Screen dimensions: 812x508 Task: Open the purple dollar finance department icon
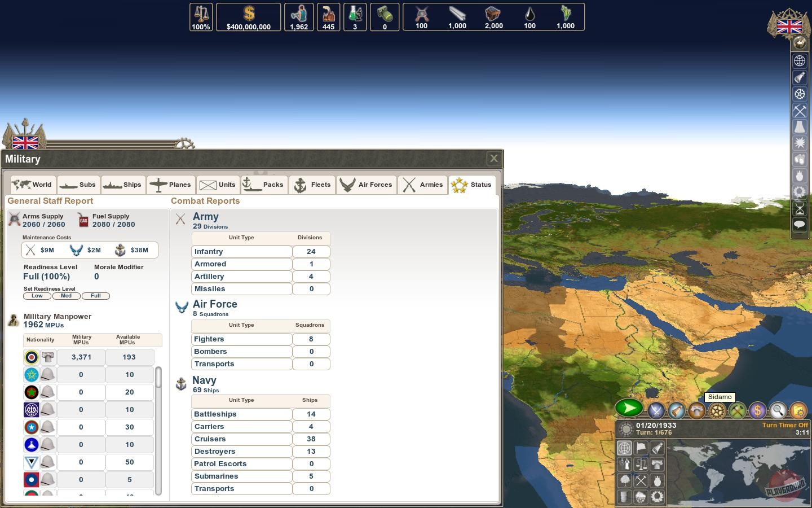757,410
